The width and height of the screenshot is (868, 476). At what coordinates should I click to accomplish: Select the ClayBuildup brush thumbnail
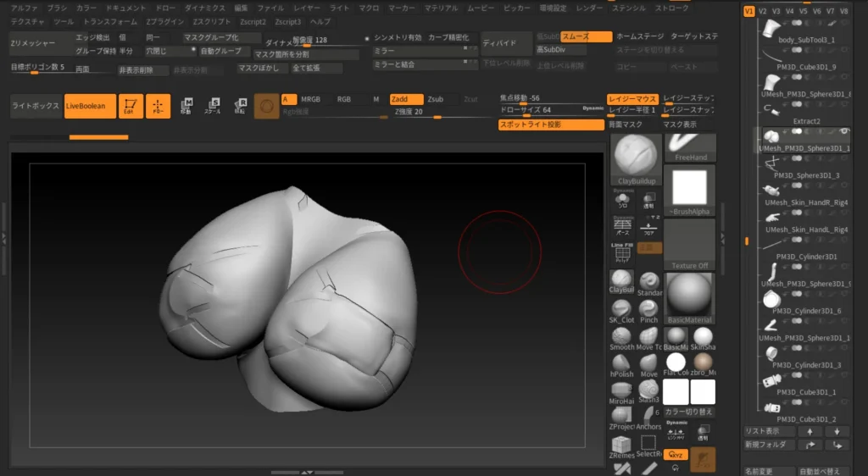click(x=637, y=157)
